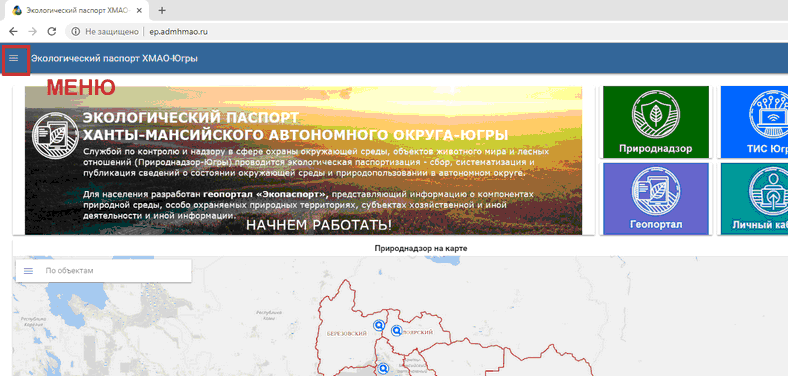Click the browser Forward arrow
Viewport: 788px width, 376px height.
coord(32,31)
